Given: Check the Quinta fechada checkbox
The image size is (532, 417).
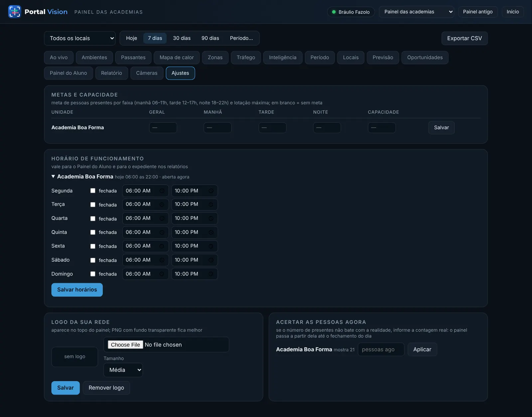Looking at the screenshot, I should (93, 232).
